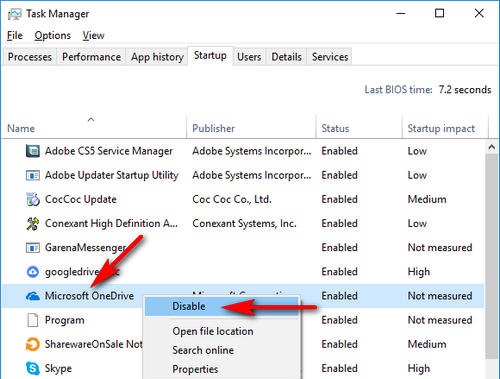Image resolution: width=500 pixels, height=379 pixels.
Task: Select the Adobe Updater Startup Utility icon
Action: [x=33, y=175]
